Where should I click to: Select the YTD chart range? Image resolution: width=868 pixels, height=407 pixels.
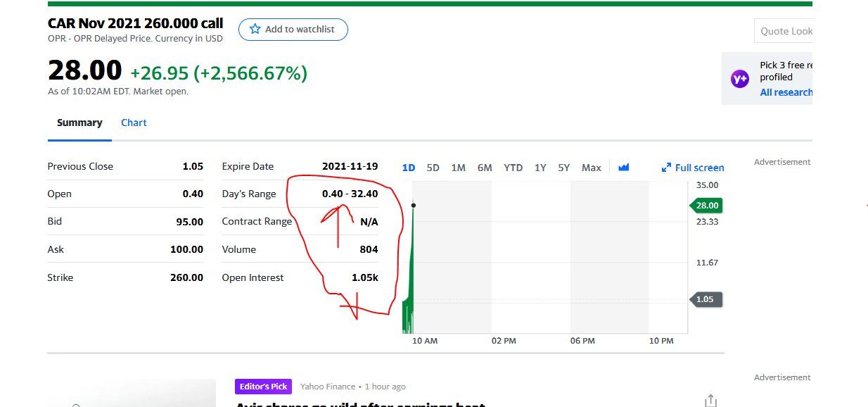pos(513,168)
